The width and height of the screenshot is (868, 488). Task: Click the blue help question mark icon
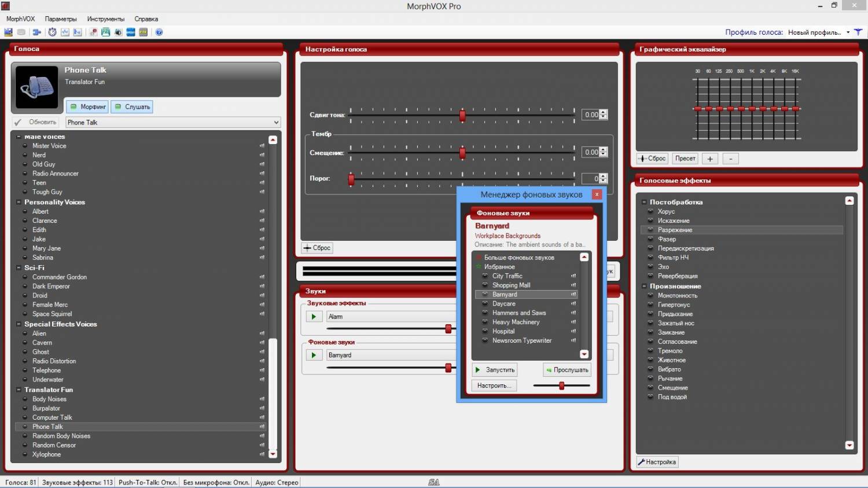159,32
